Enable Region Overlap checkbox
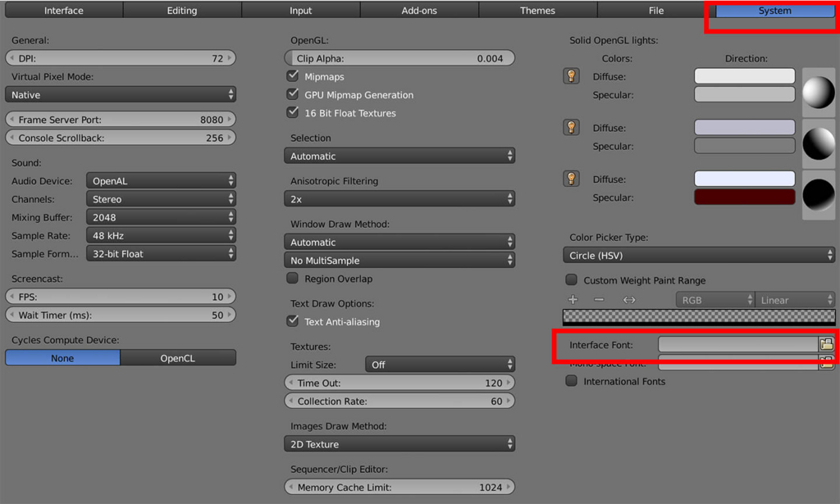The image size is (840, 504). (293, 278)
